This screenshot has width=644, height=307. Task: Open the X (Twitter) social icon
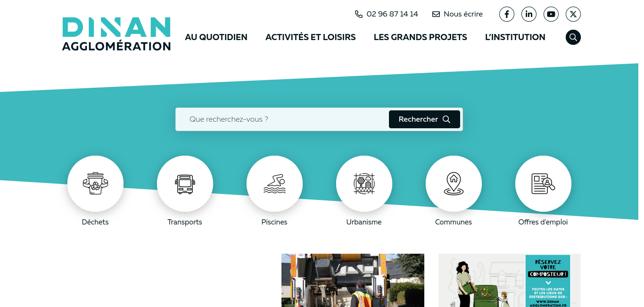click(x=573, y=14)
